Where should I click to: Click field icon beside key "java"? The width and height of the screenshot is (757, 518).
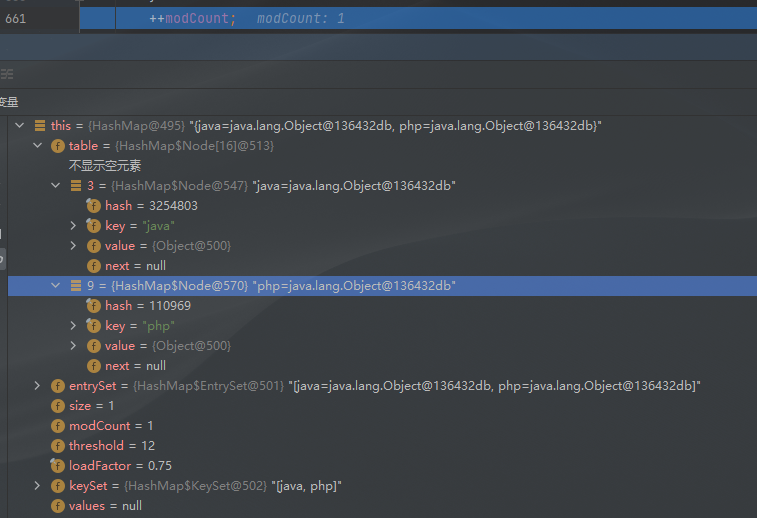click(x=93, y=225)
